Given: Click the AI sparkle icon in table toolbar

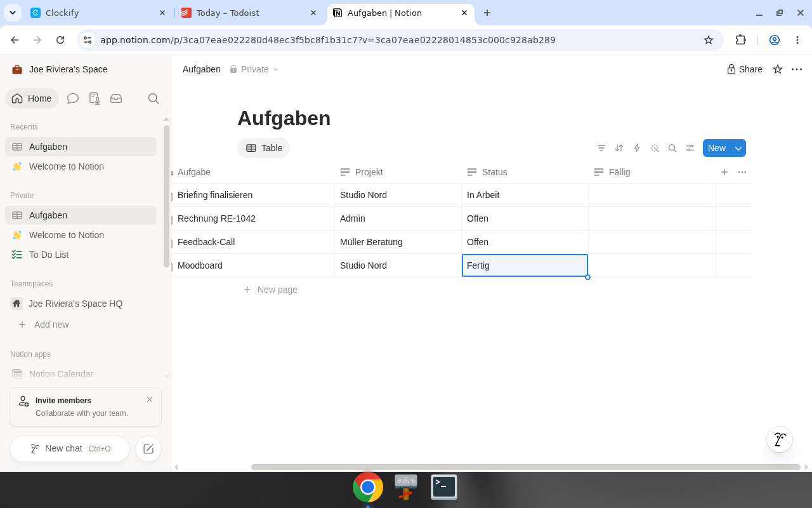Looking at the screenshot, I should [x=655, y=148].
